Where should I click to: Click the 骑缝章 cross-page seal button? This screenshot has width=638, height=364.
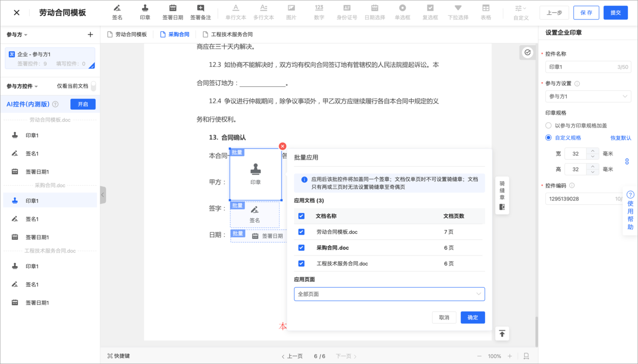pos(502,195)
